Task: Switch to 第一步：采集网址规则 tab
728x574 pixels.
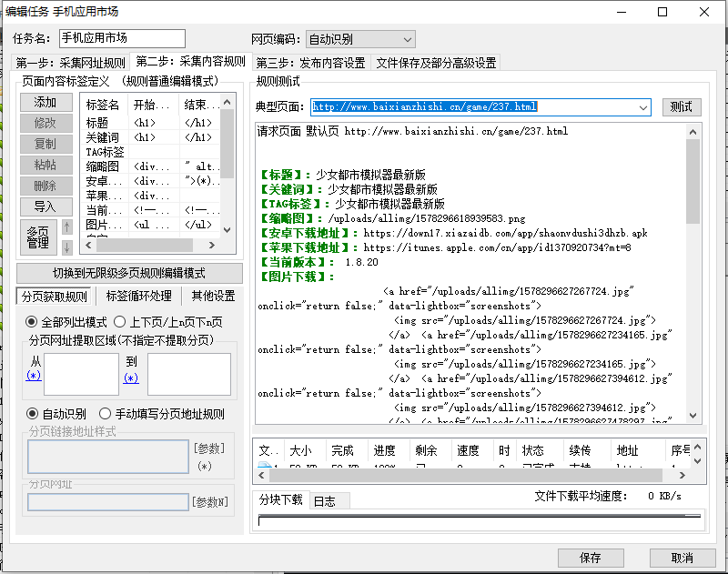Action: coord(71,63)
